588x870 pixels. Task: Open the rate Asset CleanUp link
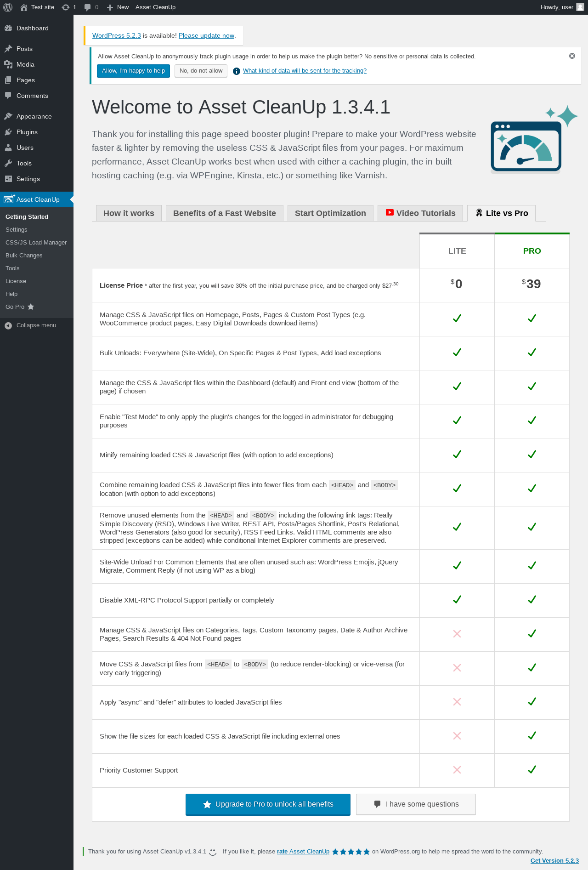pyautogui.click(x=303, y=852)
